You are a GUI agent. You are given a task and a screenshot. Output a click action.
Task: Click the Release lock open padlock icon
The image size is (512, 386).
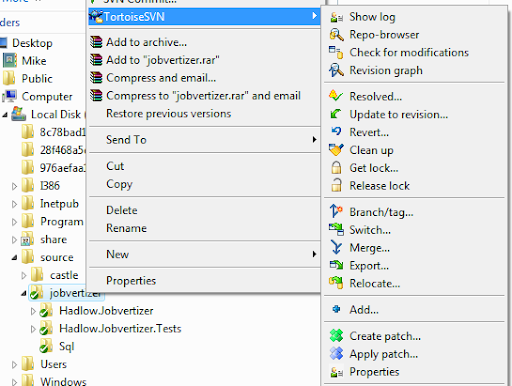[x=336, y=185]
